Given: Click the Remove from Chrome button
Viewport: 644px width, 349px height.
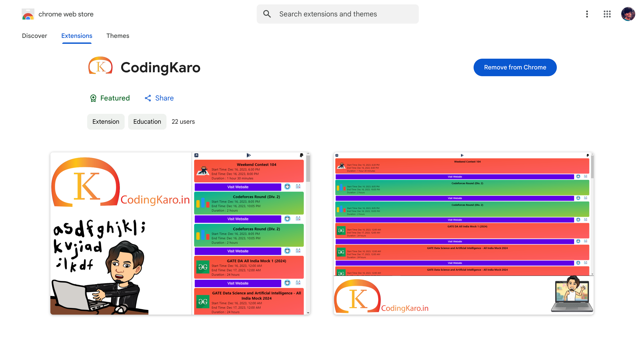Looking at the screenshot, I should point(515,67).
